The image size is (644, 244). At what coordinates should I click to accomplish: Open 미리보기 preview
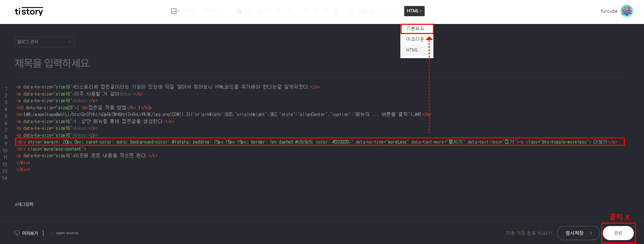pyautogui.click(x=30, y=233)
